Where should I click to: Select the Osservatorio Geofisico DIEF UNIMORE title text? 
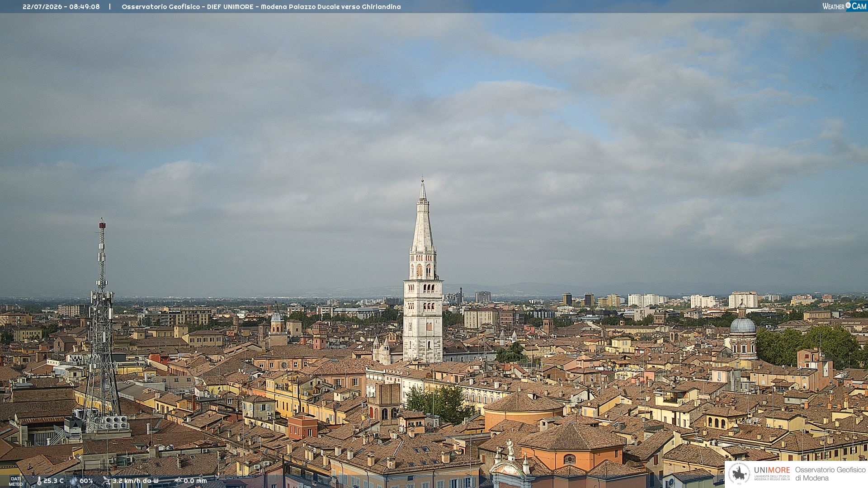[x=261, y=7]
